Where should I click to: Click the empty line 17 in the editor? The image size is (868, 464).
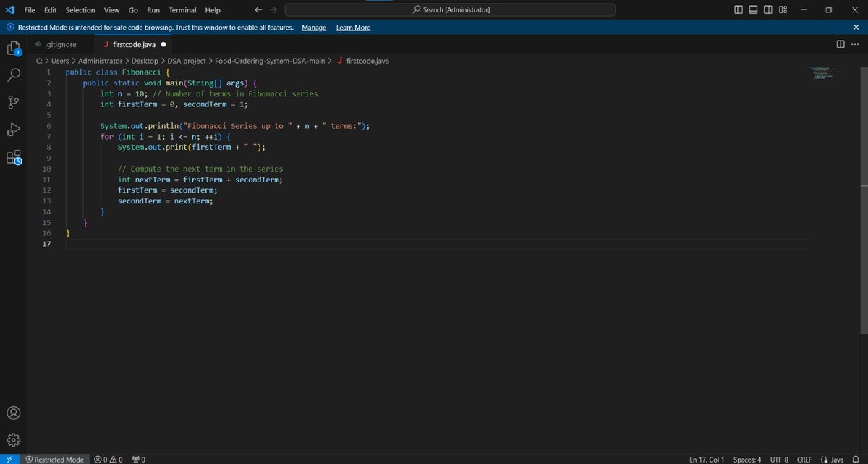coord(434,244)
